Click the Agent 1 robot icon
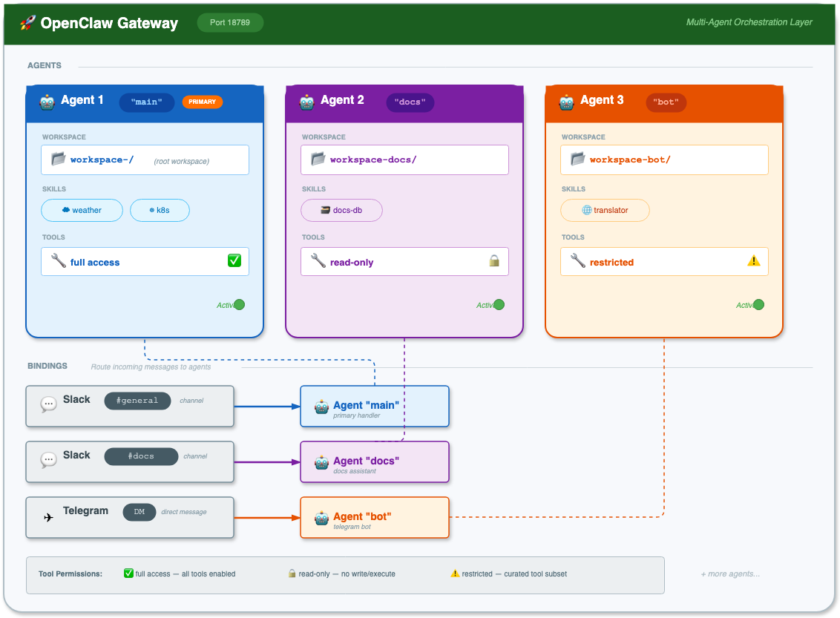Viewport: 840px width, 618px height. click(x=47, y=102)
